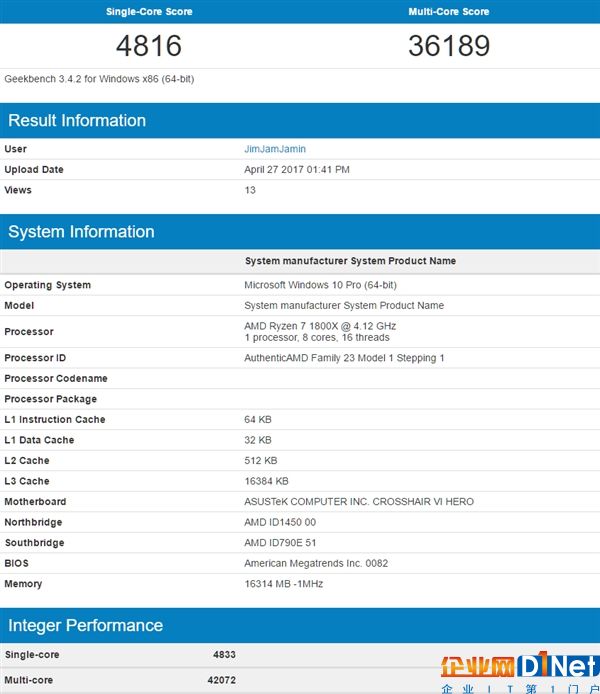Select AuthenticAMD Family 23 Model 1 Stepping 1
The image size is (600, 694).
coord(344,358)
